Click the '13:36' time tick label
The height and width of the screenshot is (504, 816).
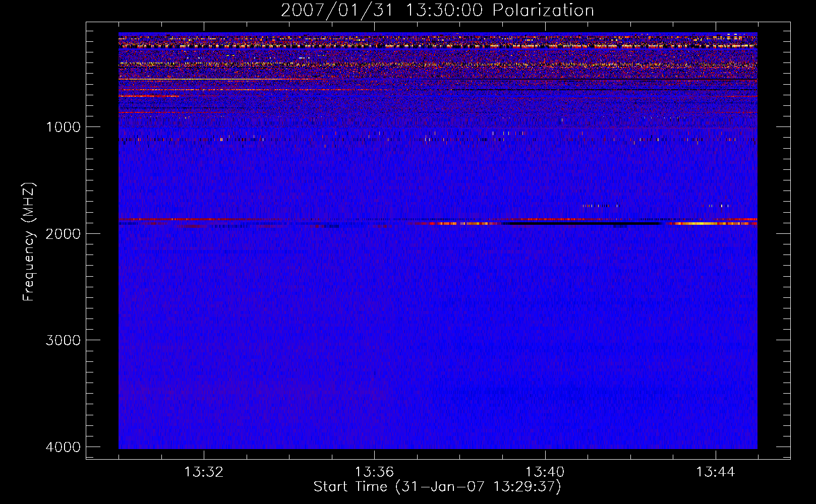(374, 472)
